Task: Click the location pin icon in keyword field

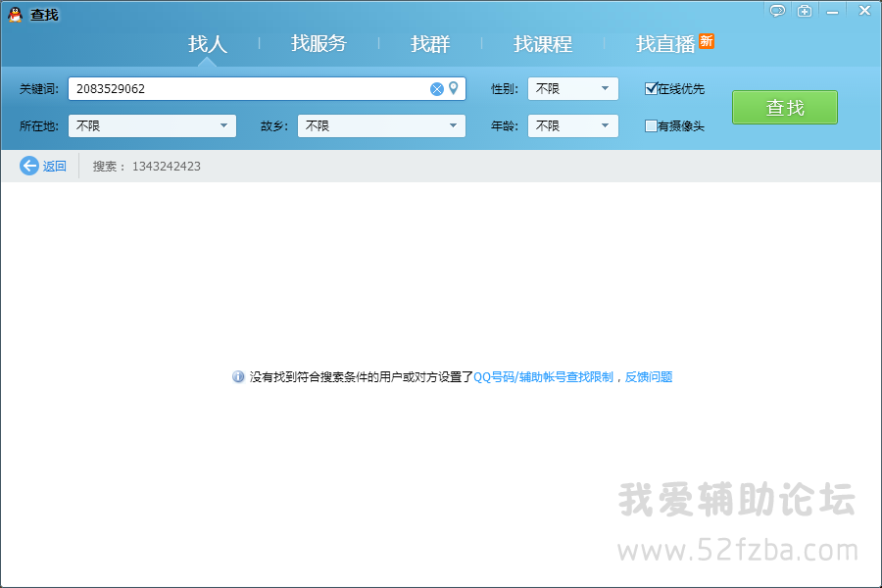Action: pos(454,88)
